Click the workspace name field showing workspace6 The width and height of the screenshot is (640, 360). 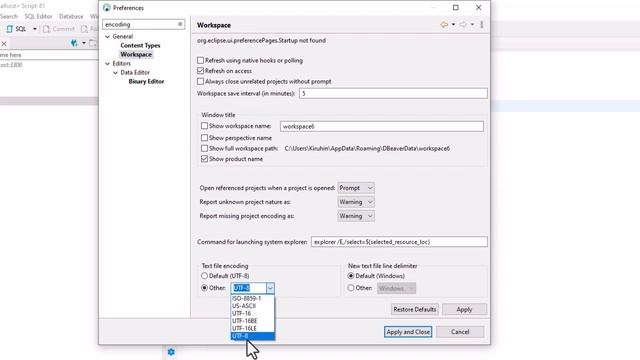382,127
